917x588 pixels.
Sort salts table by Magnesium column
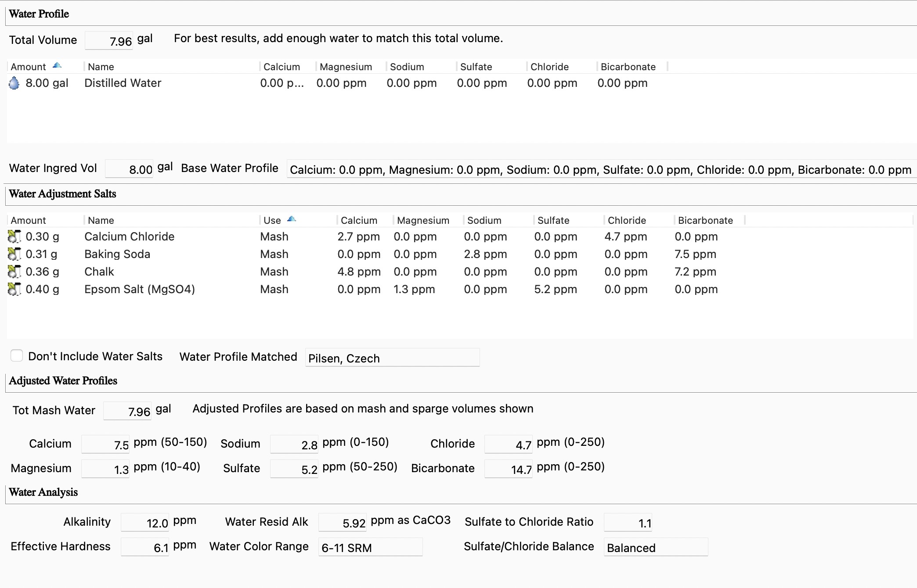pos(428,220)
